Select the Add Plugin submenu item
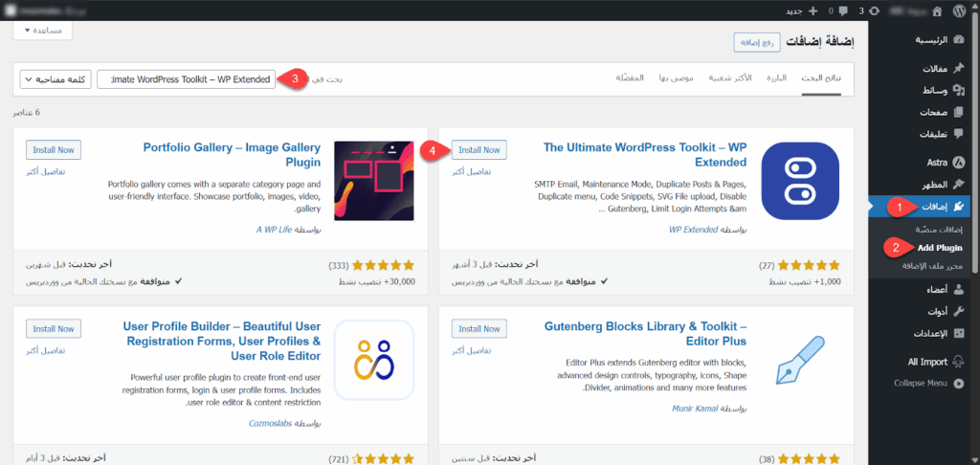Image resolution: width=980 pixels, height=465 pixels. click(x=940, y=248)
